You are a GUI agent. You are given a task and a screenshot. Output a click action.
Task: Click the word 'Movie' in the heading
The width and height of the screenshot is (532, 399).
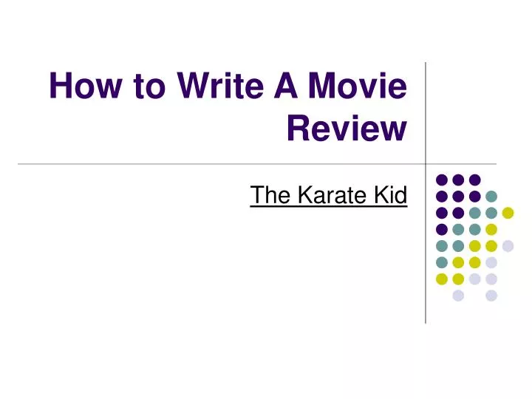[358, 86]
